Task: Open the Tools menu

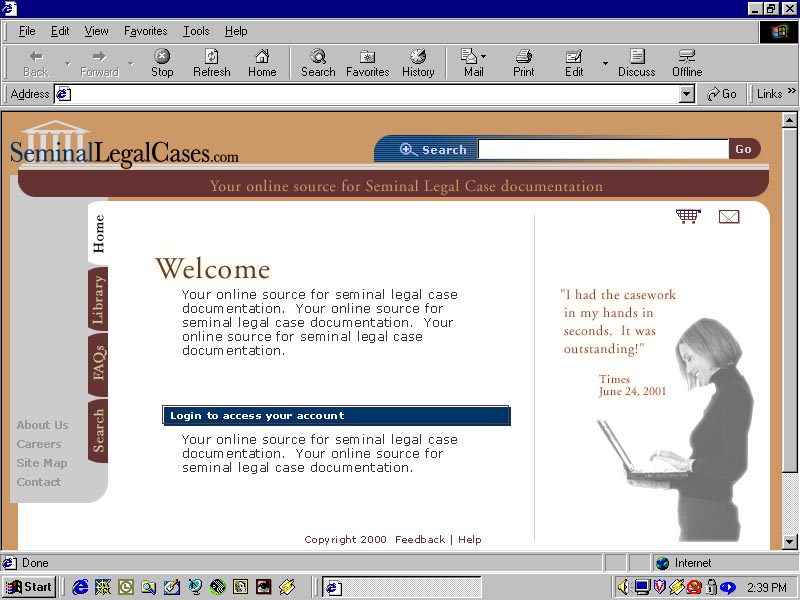Action: [x=196, y=31]
